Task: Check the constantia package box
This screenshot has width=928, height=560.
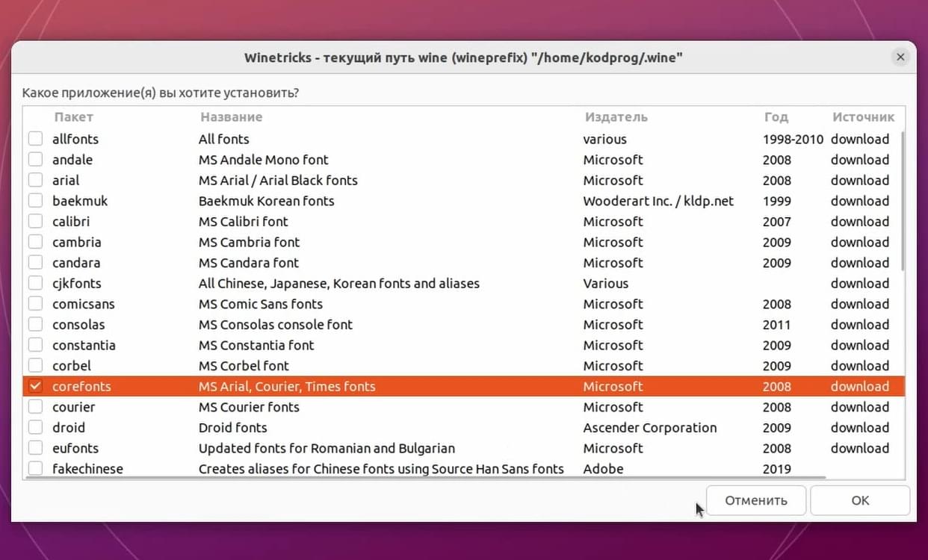Action: click(x=36, y=346)
